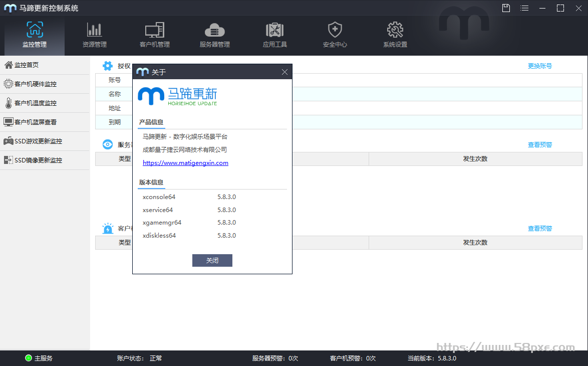This screenshot has height=366, width=588.
Task: Click the 更换账号 link
Action: tap(540, 66)
